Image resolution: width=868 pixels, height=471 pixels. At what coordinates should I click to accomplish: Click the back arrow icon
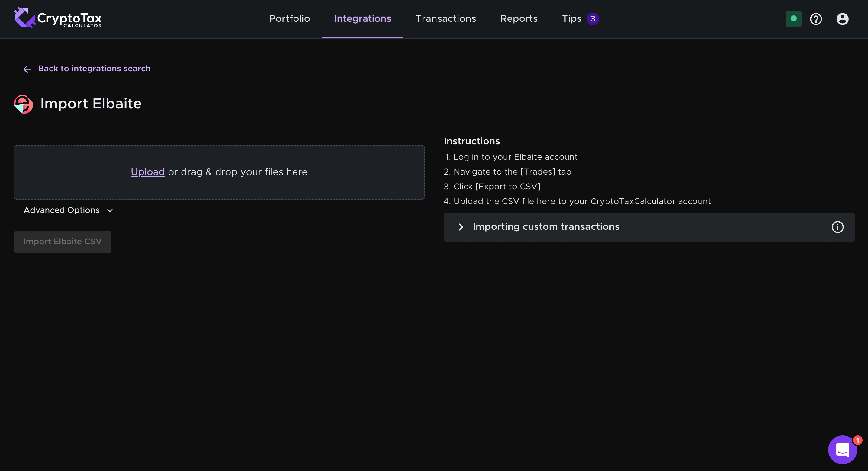coord(27,69)
